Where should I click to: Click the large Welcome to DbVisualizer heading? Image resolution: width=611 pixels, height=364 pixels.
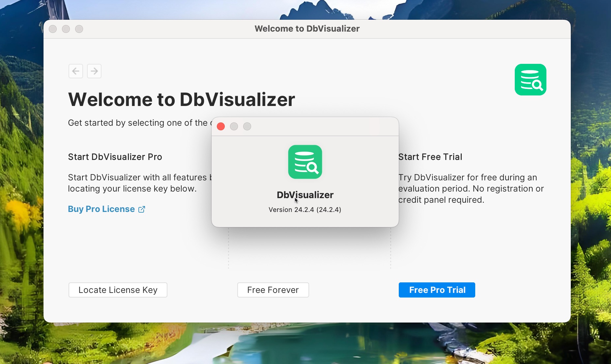coord(182,99)
